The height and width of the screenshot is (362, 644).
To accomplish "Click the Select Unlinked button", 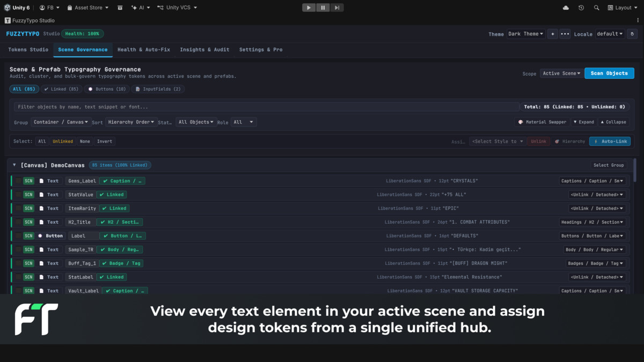I will pyautogui.click(x=63, y=142).
